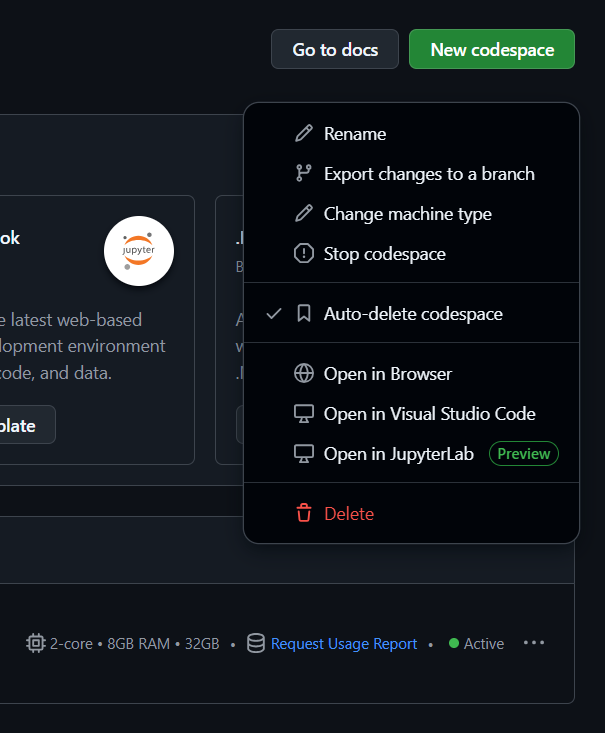Image resolution: width=605 pixels, height=733 pixels.
Task: Select Rename from the menu
Action: click(x=411, y=134)
